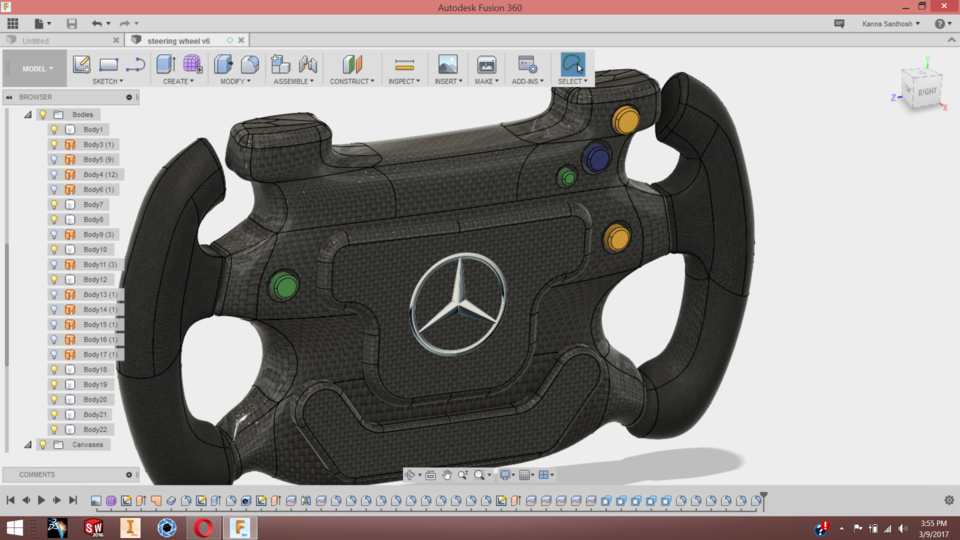
Task: Open the CREATE dropdown menu
Action: tap(178, 81)
